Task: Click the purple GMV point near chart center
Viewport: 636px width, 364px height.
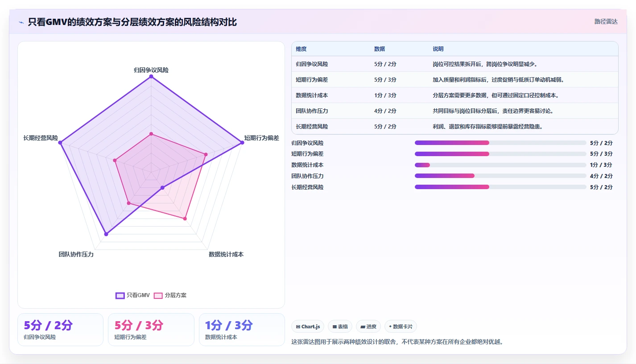Action: [x=162, y=188]
